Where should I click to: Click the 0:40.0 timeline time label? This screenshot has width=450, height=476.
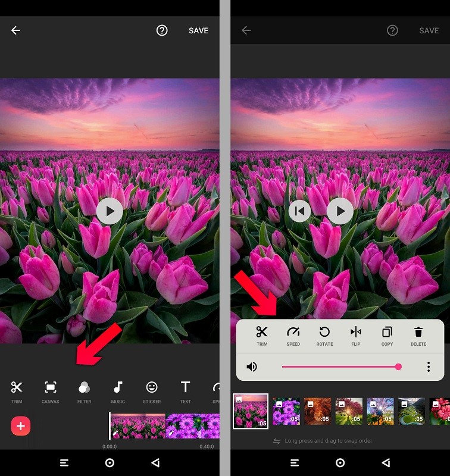[207, 447]
